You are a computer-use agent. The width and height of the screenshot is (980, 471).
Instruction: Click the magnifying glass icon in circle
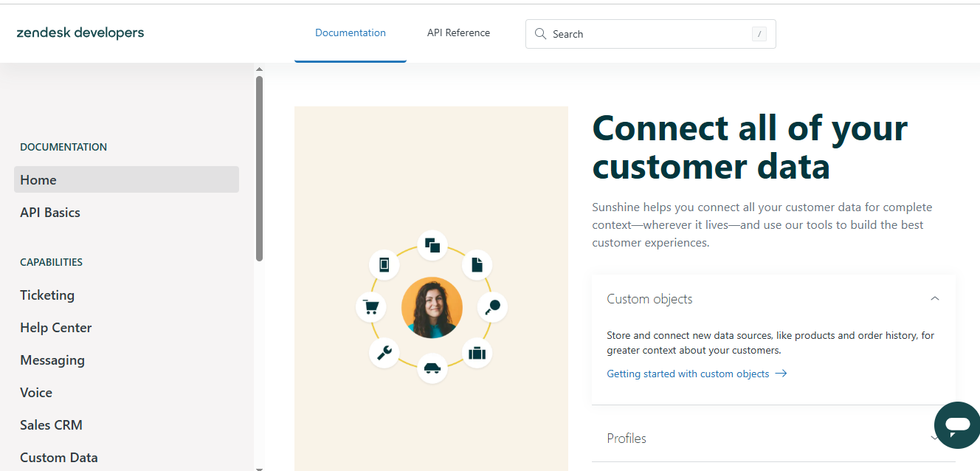[493, 306]
